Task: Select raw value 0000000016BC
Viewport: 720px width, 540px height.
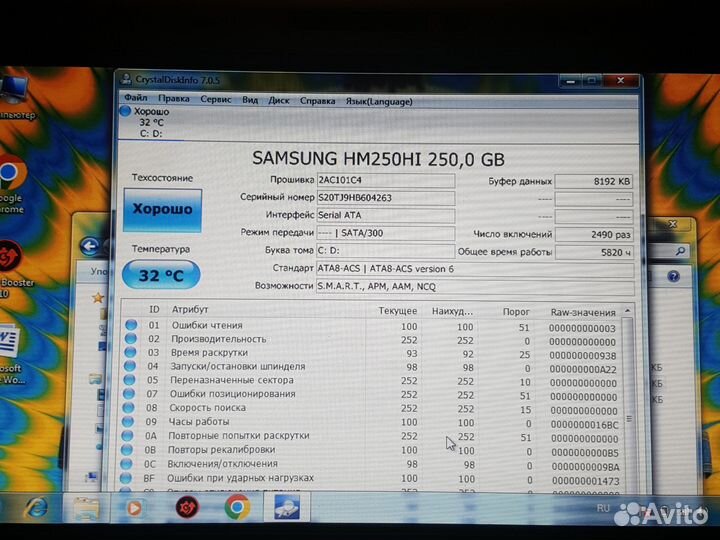Action: click(585, 425)
